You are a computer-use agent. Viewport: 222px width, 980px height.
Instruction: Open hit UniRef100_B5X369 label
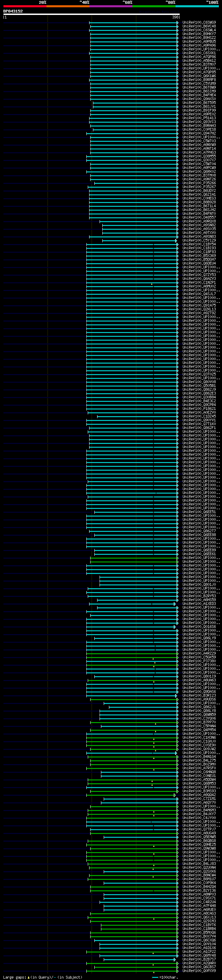(x=199, y=256)
